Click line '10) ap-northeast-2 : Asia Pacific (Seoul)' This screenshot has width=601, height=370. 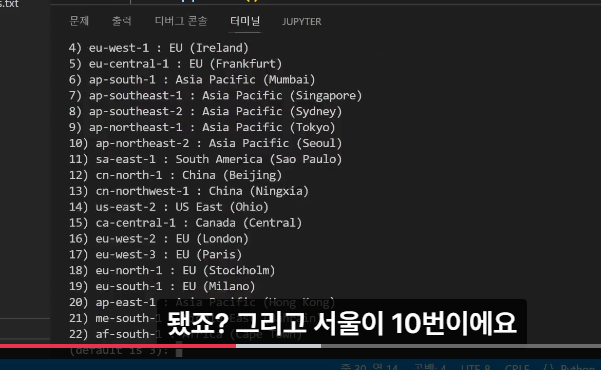205,143
